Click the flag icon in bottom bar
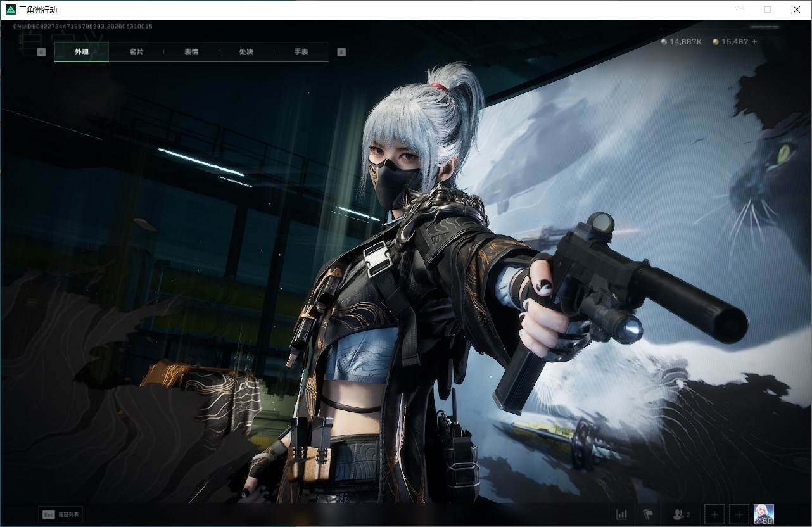 click(x=648, y=514)
